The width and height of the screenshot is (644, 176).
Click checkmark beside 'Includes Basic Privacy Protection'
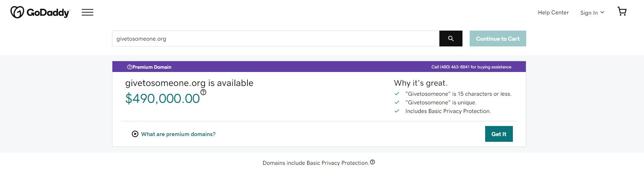tap(397, 111)
